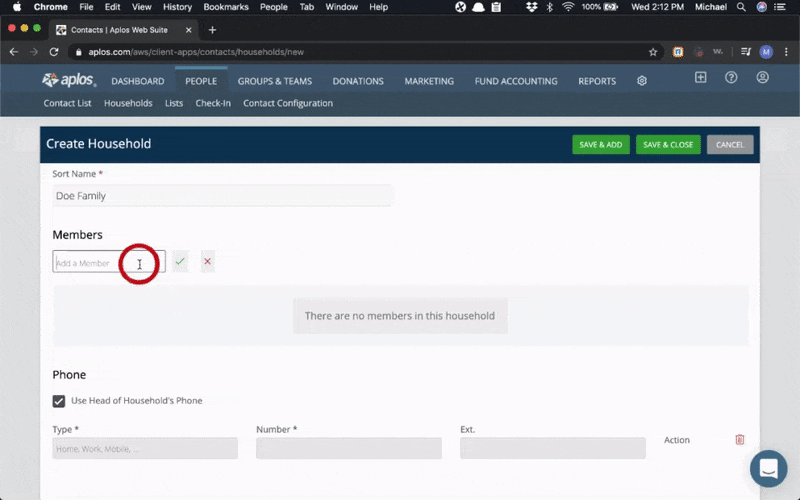Viewport: 800px width, 500px height.
Task: Delete the phone row with trash icon
Action: [x=739, y=439]
